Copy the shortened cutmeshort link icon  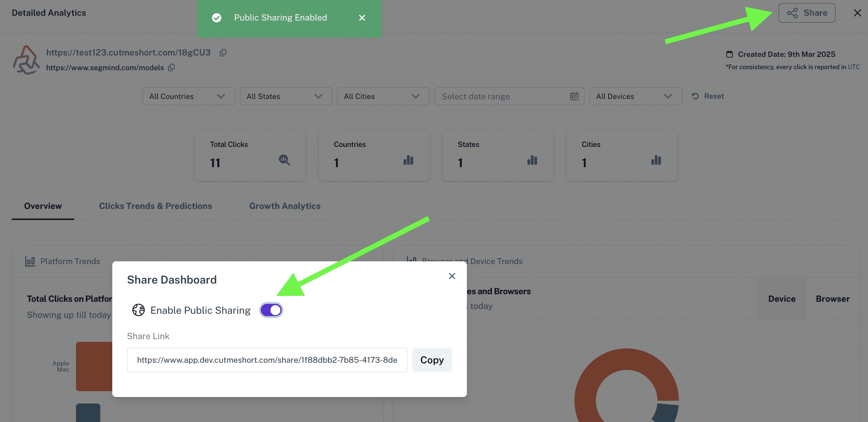tap(223, 53)
